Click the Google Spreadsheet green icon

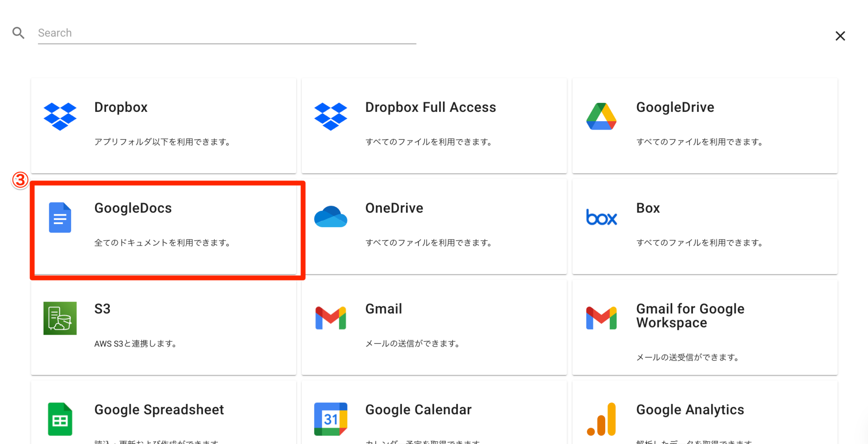coord(60,419)
